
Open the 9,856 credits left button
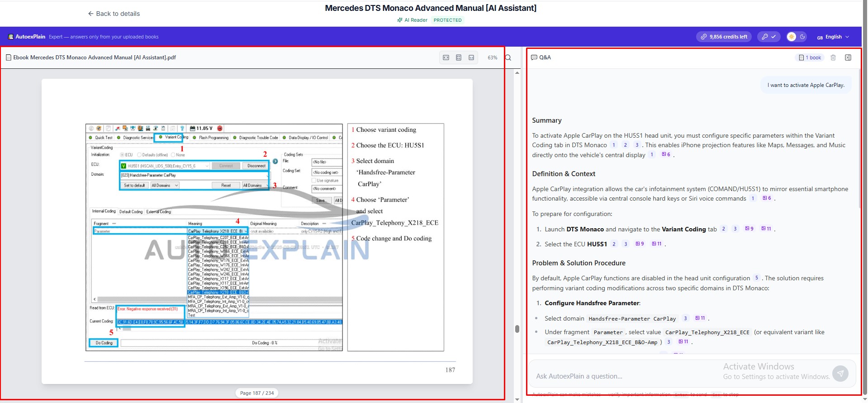point(724,37)
